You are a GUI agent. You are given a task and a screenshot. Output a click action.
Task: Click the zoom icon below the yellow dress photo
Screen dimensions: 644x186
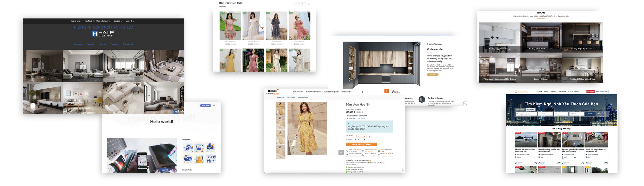[x=341, y=153]
